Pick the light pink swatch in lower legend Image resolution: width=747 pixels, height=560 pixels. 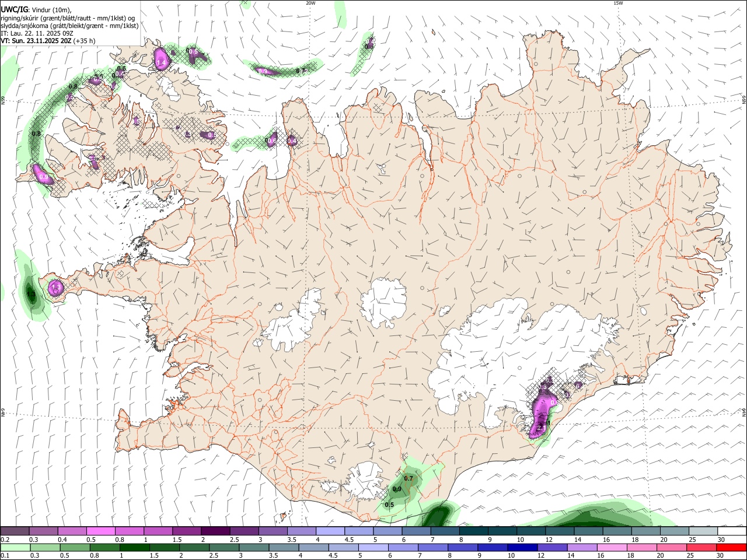(612, 547)
